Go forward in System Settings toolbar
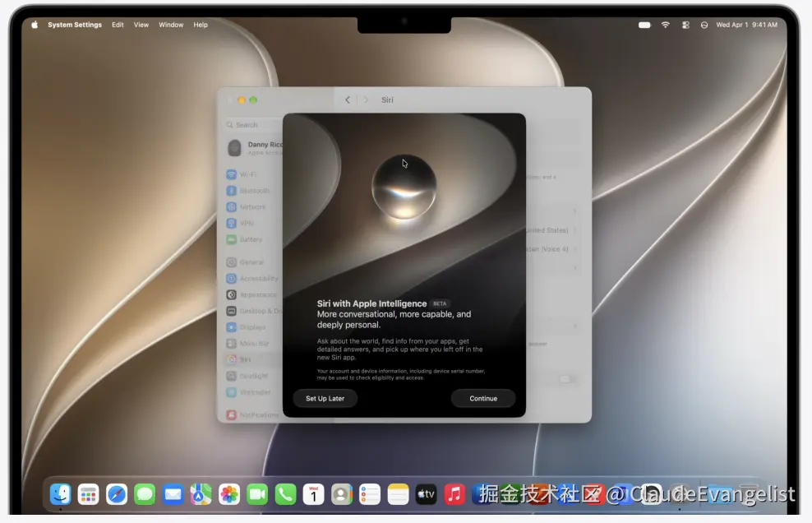The height and width of the screenshot is (523, 812). click(x=366, y=100)
